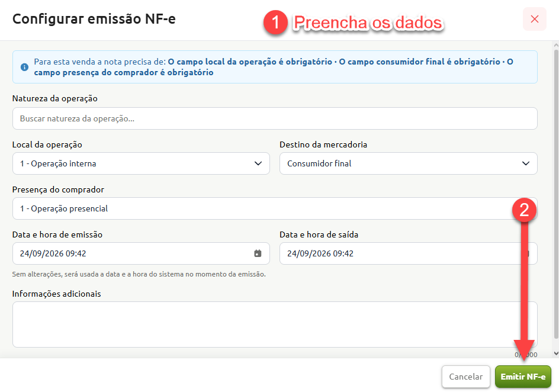Click the info icon in the blue notice
The width and height of the screenshot is (559, 392).
point(24,67)
